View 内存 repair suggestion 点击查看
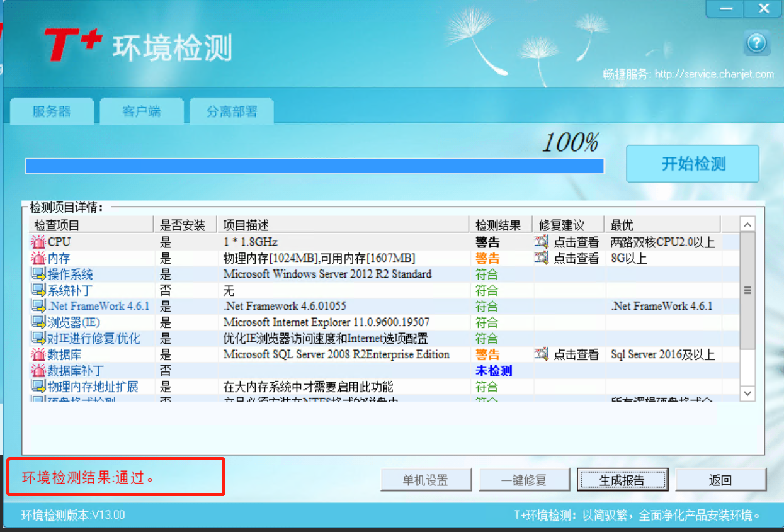Image resolution: width=784 pixels, height=532 pixels. pyautogui.click(x=576, y=258)
